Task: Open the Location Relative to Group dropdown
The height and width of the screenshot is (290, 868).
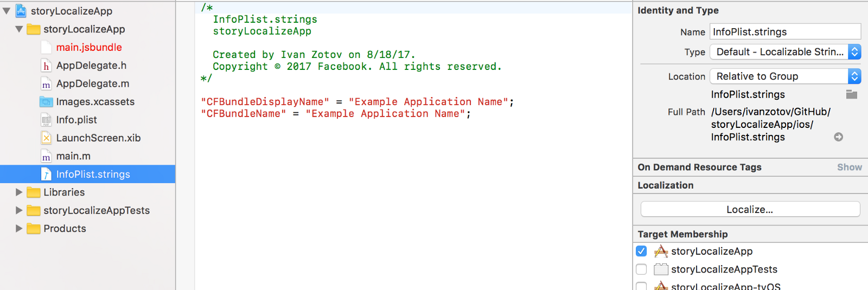Action: 785,76
